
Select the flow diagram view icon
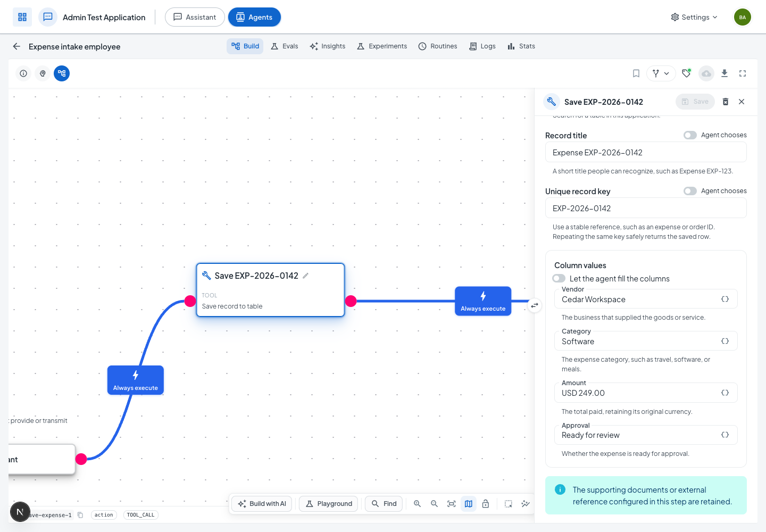click(x=62, y=73)
